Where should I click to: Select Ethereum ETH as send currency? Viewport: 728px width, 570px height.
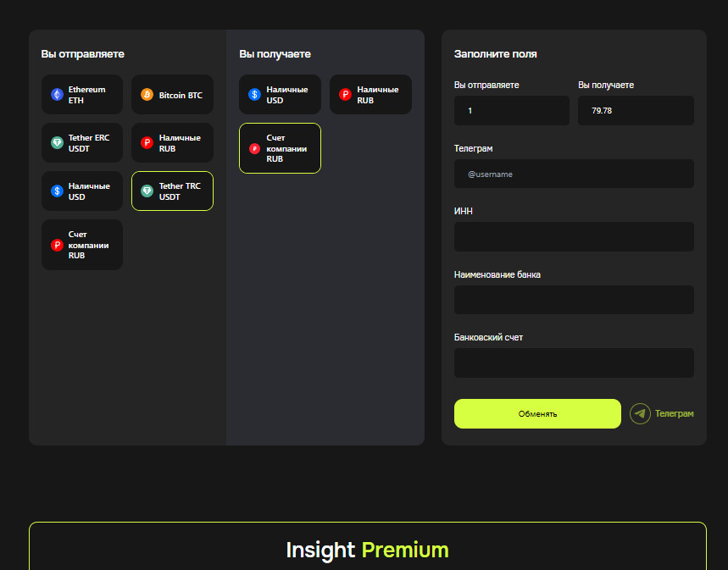(82, 95)
